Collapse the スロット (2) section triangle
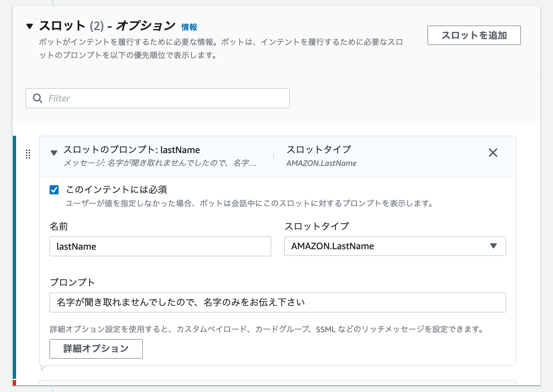The height and width of the screenshot is (392, 553). pos(29,26)
